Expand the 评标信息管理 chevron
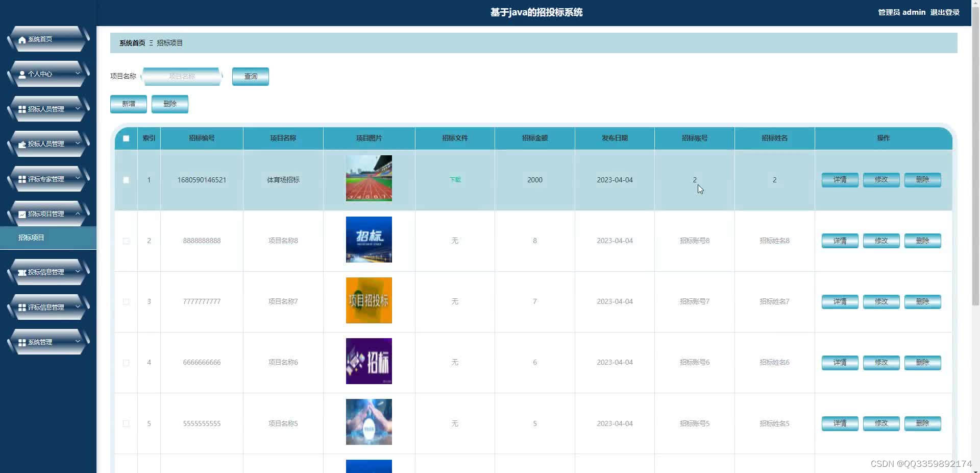Image resolution: width=980 pixels, height=473 pixels. click(x=78, y=306)
